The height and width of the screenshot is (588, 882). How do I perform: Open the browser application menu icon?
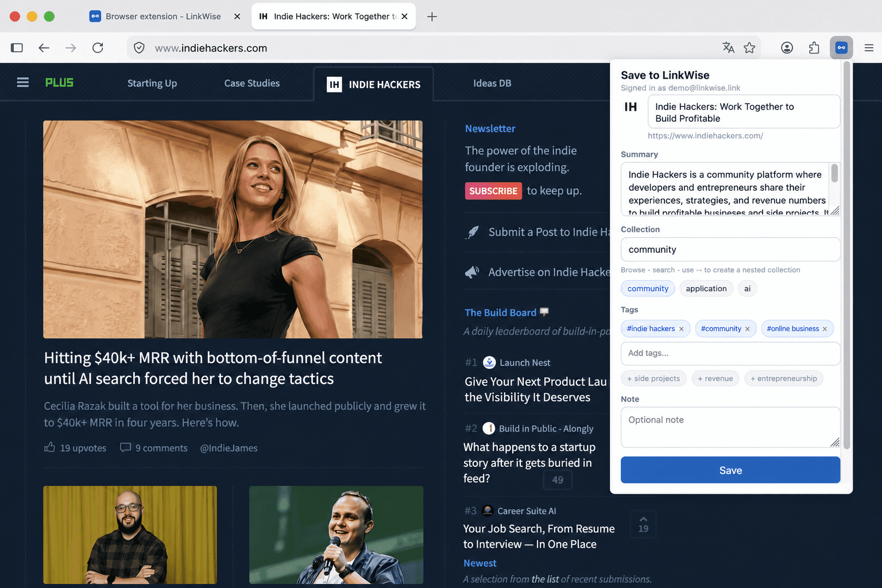(x=869, y=48)
